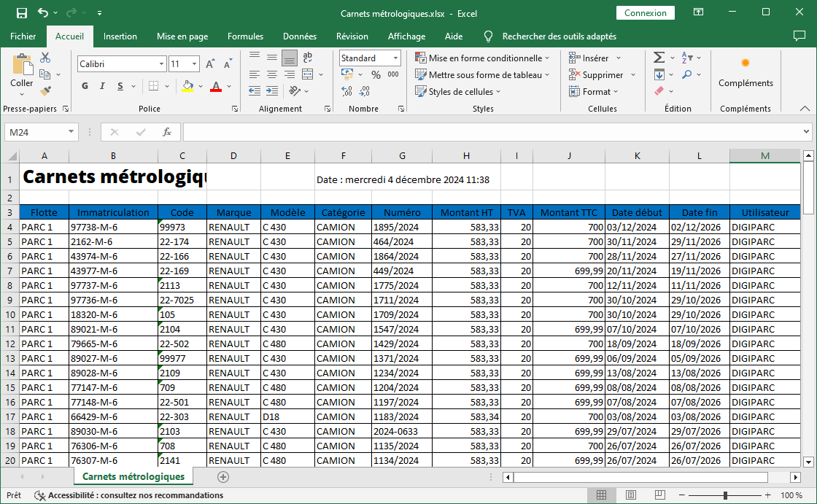Align text to the right
Screen dimensions: 817x504
coord(289,74)
